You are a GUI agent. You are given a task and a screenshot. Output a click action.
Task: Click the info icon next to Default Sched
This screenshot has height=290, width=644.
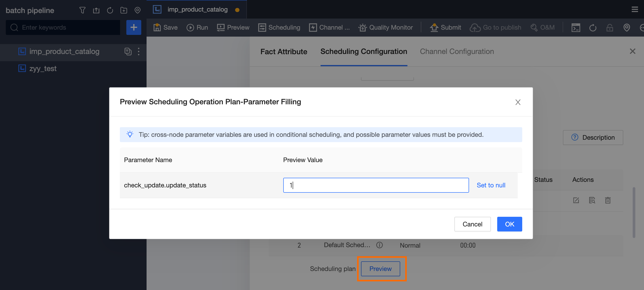tap(379, 245)
